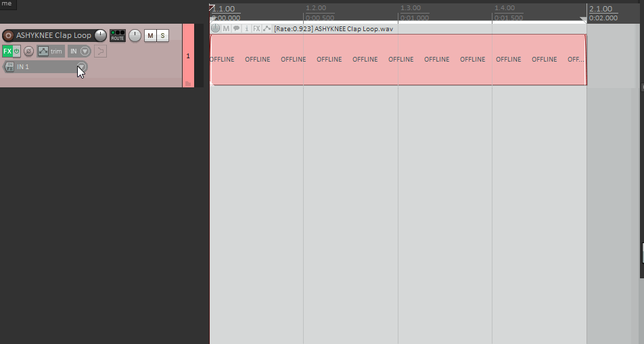The image size is (644, 344).
Task: Open the track ROUTE routing button
Action: tap(118, 36)
